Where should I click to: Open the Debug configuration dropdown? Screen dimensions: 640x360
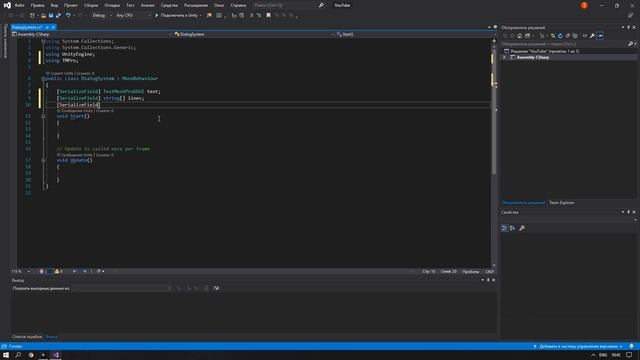[102, 16]
